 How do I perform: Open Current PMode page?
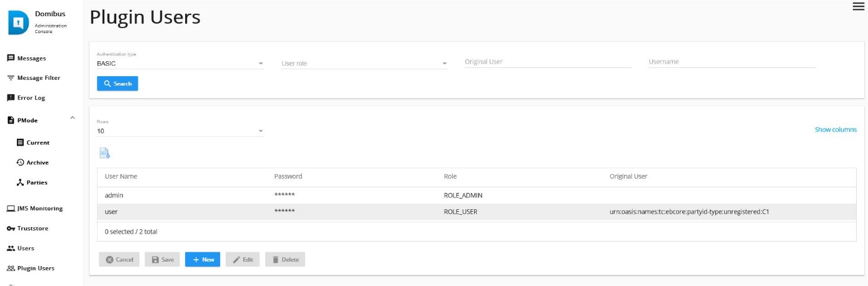coord(38,142)
